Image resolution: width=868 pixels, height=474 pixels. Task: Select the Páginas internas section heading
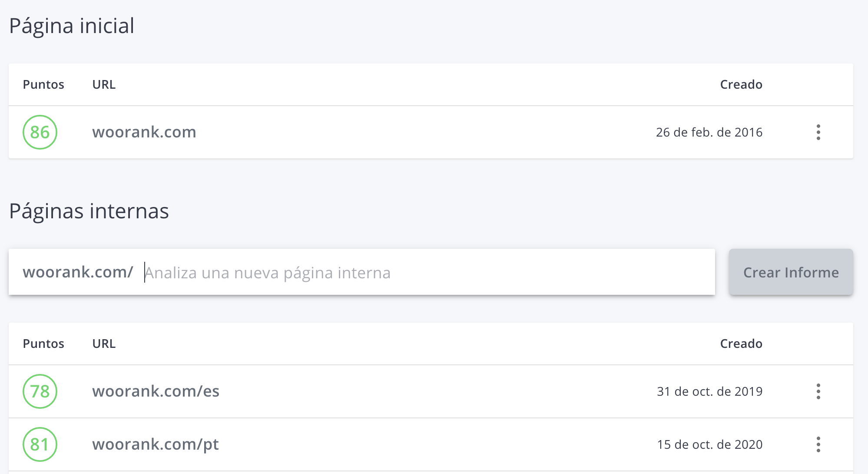click(x=89, y=211)
